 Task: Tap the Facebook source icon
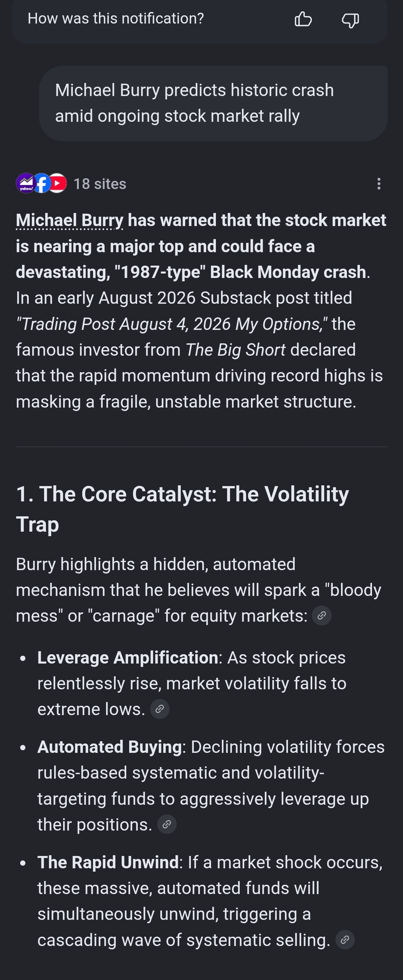[x=42, y=183]
